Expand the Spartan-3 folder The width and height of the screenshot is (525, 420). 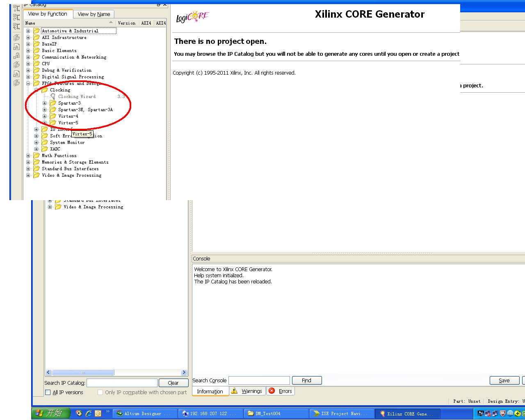tap(44, 103)
